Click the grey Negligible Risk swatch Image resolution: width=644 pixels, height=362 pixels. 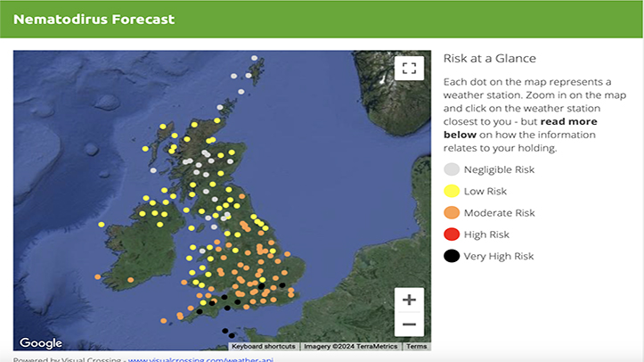pos(452,169)
